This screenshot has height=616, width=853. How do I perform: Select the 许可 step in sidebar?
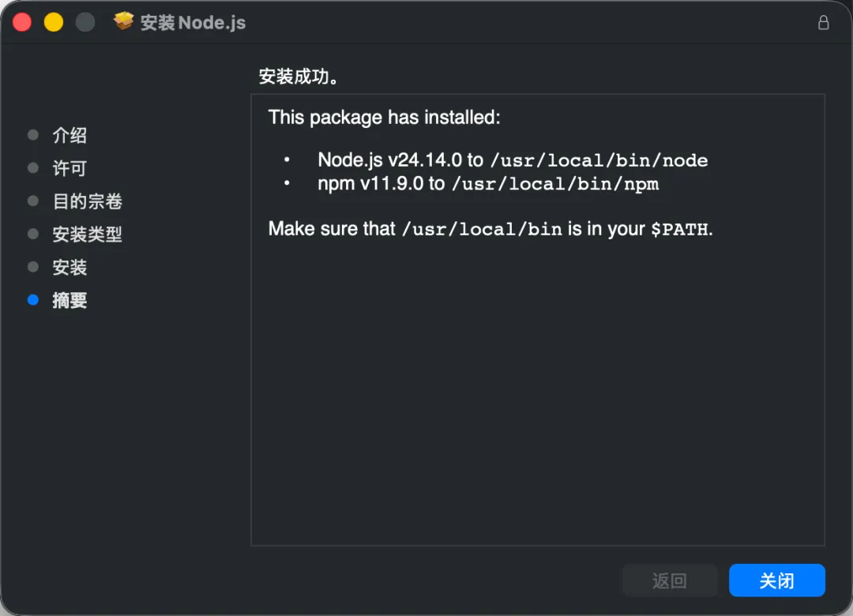coord(70,168)
